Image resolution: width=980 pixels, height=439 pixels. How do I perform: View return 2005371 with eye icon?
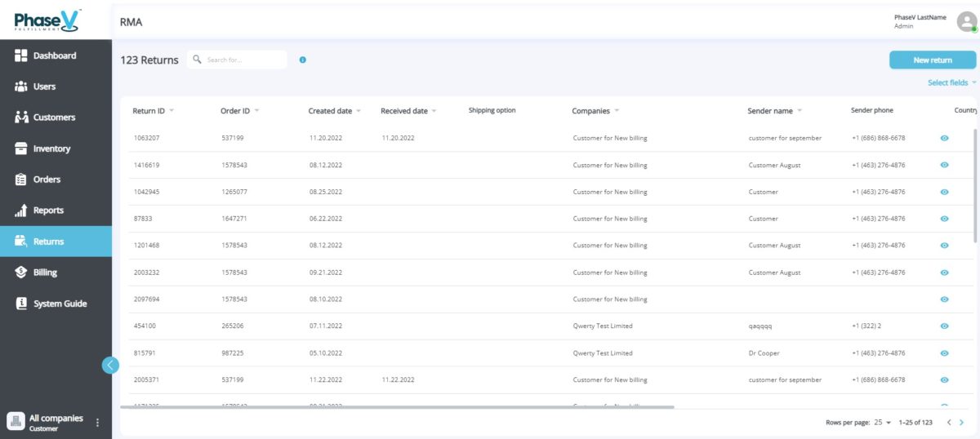coord(944,380)
